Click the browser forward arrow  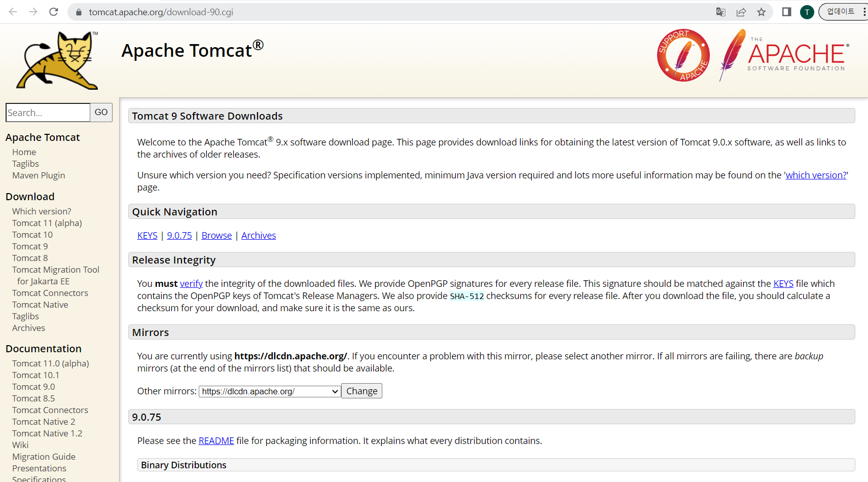[x=33, y=12]
